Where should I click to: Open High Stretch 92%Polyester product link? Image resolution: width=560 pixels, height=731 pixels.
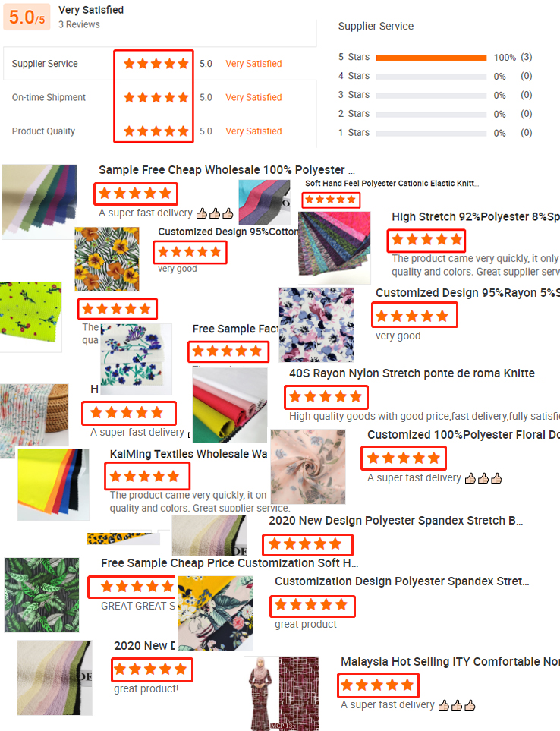[476, 217]
